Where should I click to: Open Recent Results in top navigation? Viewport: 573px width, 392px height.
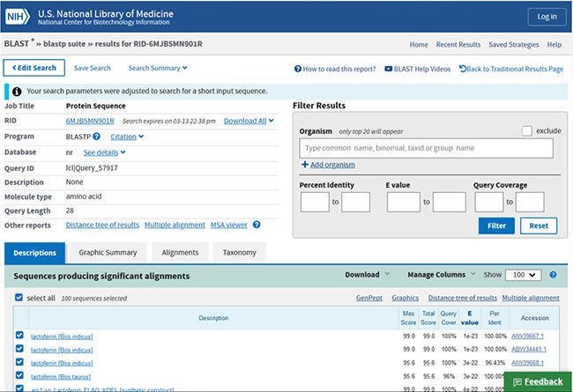pos(458,45)
